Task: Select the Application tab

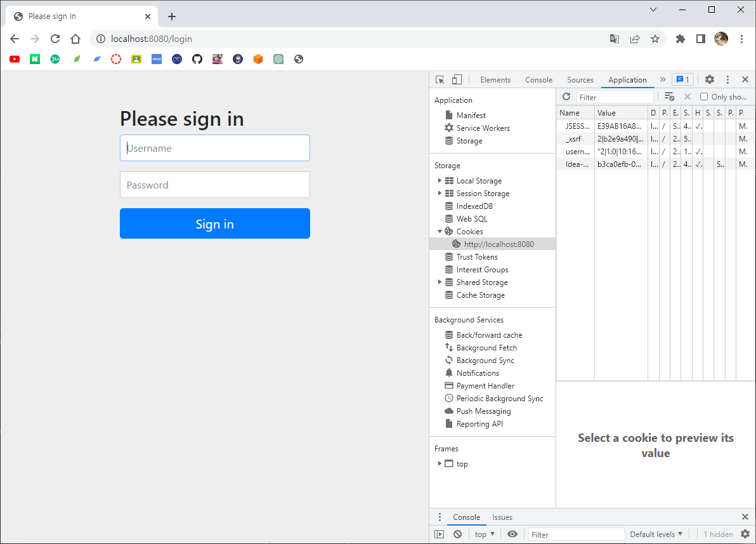Action: 627,79
